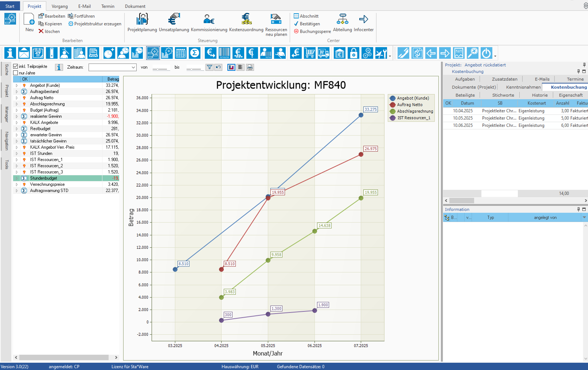Expand the Auftragsbestand tree row
This screenshot has height=370, width=588.
click(x=17, y=92)
